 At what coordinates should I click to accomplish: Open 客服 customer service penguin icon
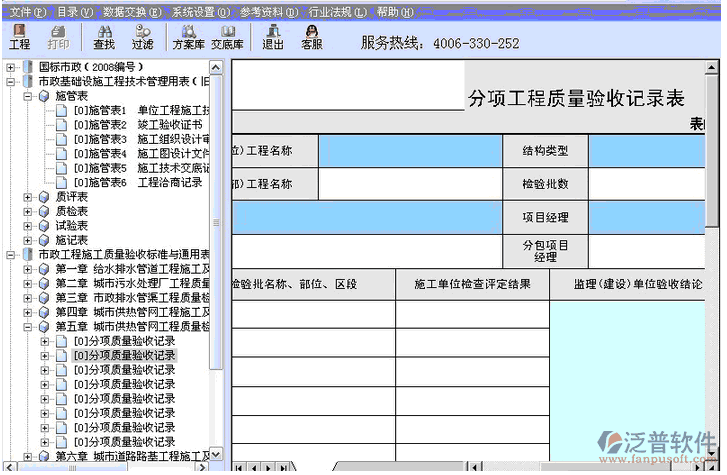(312, 37)
